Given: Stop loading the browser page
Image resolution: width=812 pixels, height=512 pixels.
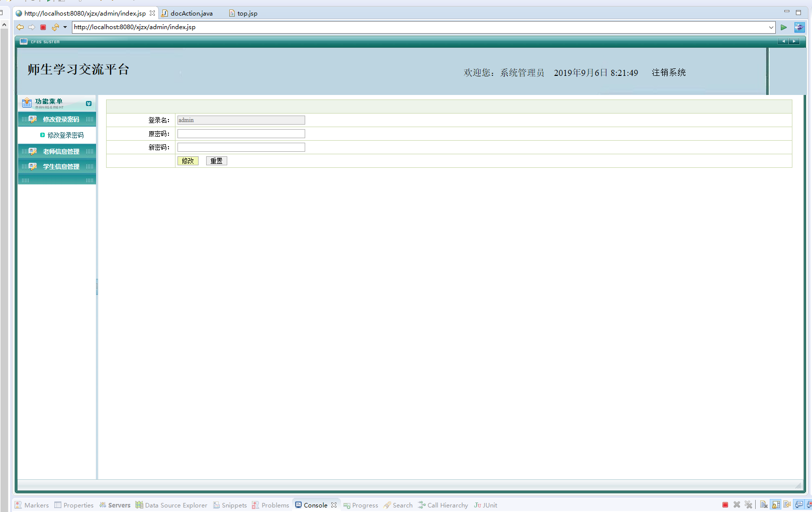Looking at the screenshot, I should [x=43, y=27].
